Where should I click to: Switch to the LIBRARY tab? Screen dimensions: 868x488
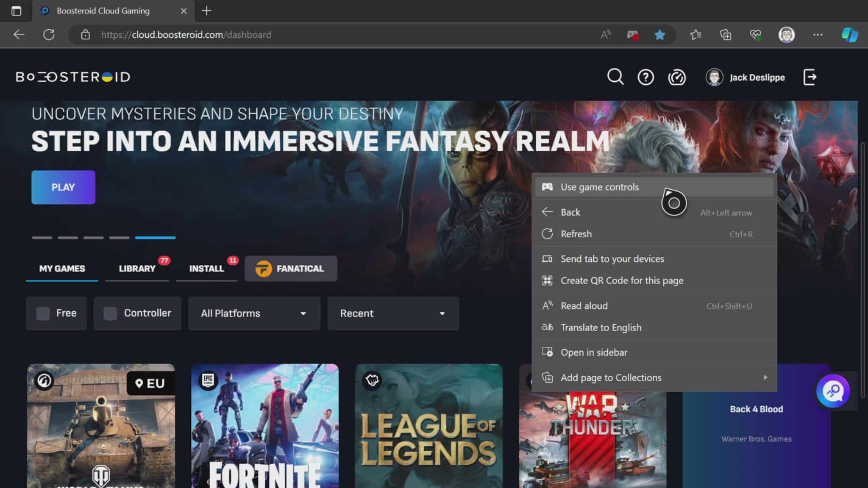pyautogui.click(x=136, y=268)
